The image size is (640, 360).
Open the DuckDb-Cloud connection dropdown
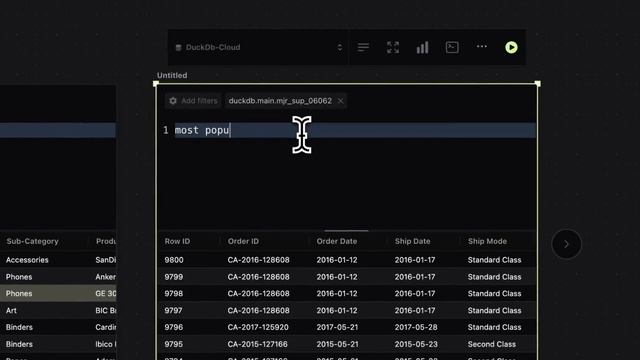pos(259,47)
